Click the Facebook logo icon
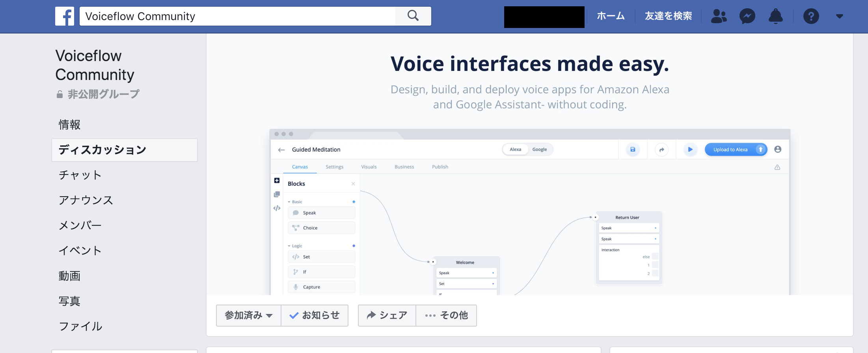This screenshot has height=353, width=868. pos(65,16)
